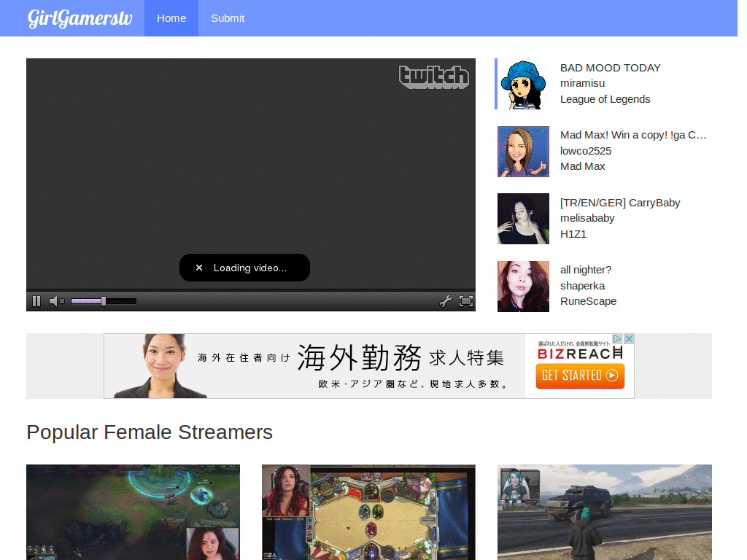The height and width of the screenshot is (560, 747).
Task: Enter fullscreen mode on the player
Action: point(466,301)
